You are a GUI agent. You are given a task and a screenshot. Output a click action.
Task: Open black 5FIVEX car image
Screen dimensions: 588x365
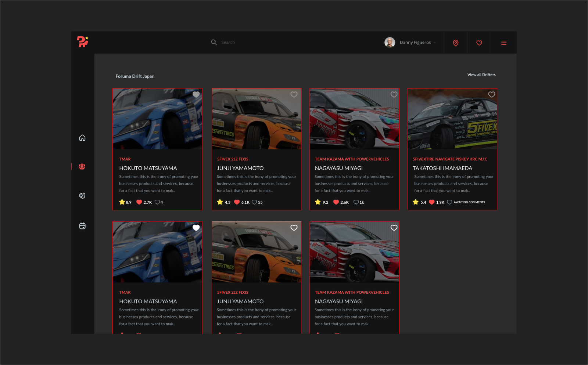click(452, 119)
